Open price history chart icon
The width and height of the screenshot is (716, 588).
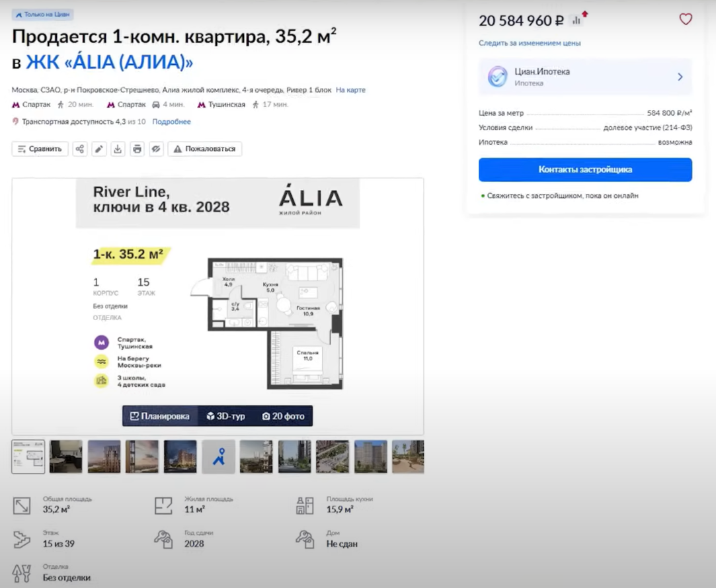[577, 20]
